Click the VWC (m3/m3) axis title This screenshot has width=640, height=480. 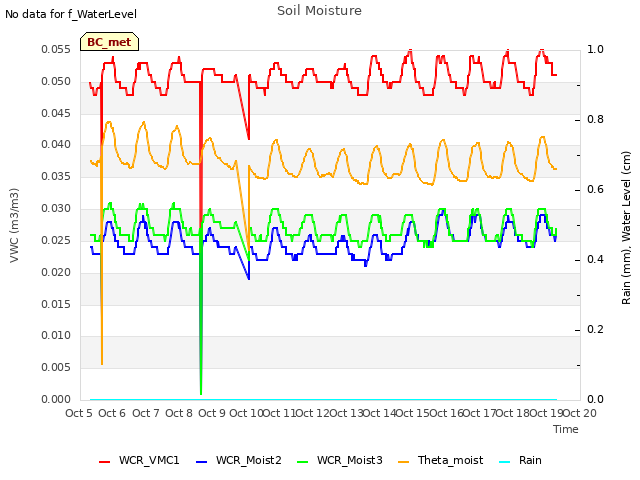tap(14, 225)
